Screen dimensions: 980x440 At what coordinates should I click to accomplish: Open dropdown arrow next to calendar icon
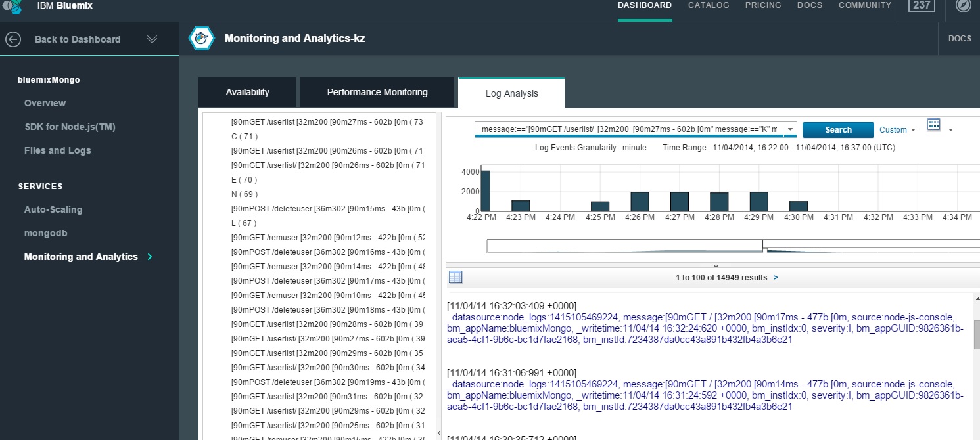click(x=950, y=130)
